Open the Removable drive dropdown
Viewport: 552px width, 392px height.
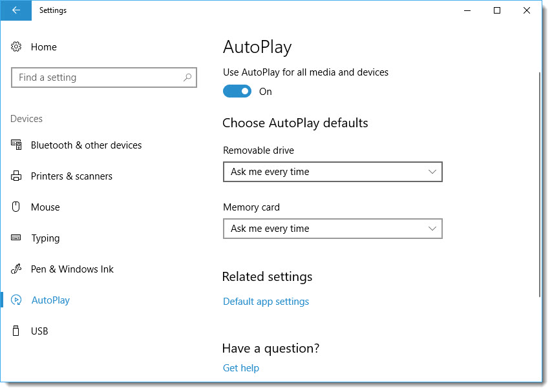click(x=332, y=172)
